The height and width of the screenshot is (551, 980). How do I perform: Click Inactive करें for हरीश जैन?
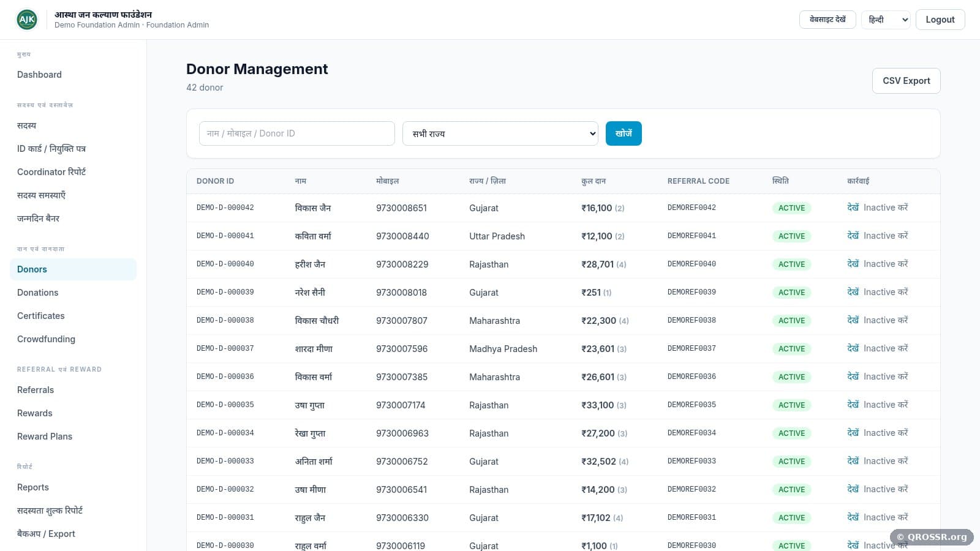tap(886, 264)
